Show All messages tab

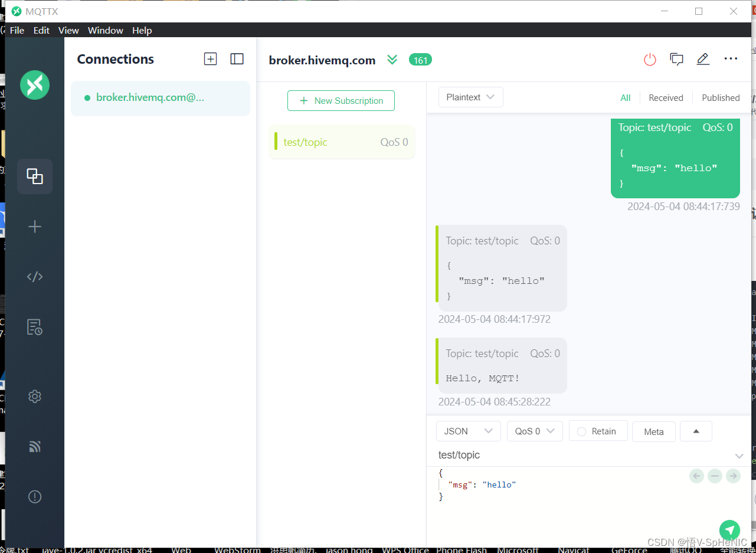626,98
